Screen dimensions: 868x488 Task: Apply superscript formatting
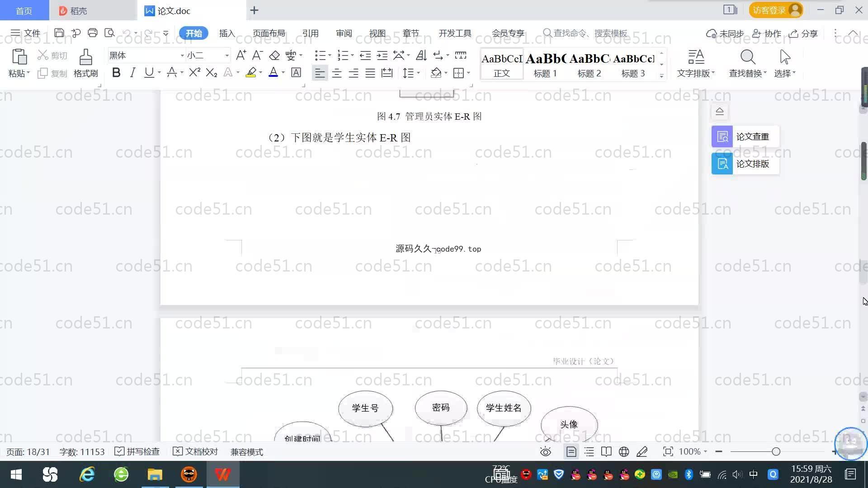point(194,72)
